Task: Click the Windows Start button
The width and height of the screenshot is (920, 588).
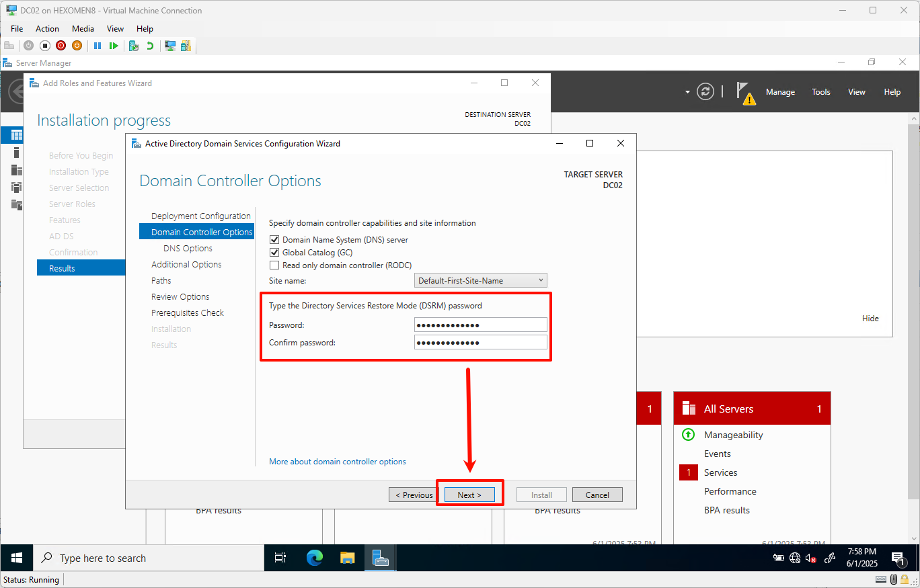Action: (x=17, y=558)
